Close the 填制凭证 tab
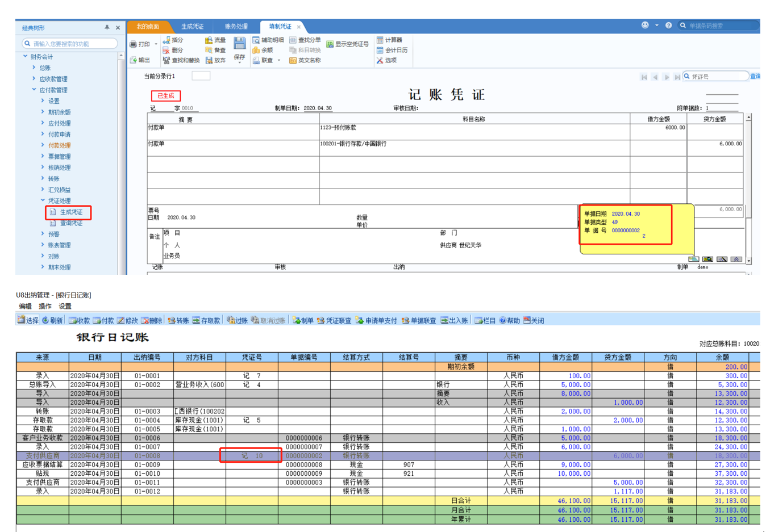 click(x=299, y=27)
